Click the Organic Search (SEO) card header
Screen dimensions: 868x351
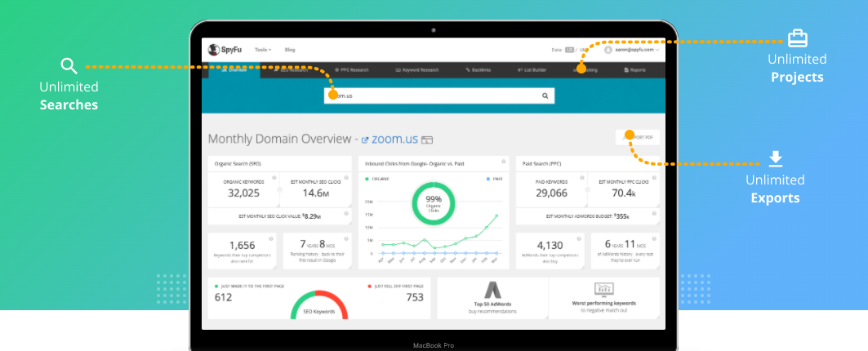click(279, 164)
